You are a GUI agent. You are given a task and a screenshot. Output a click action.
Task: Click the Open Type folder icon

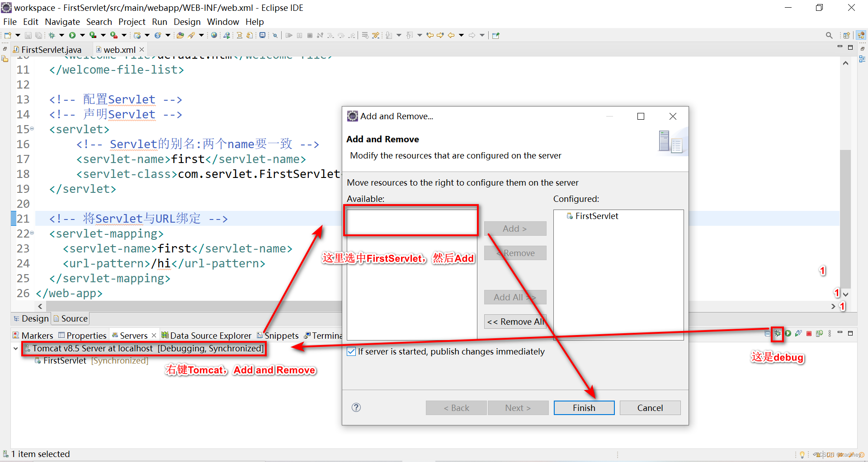[180, 35]
